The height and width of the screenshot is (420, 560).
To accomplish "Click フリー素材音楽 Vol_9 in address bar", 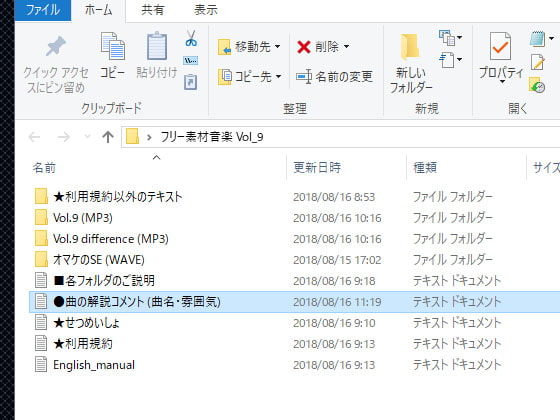I will pyautogui.click(x=212, y=137).
